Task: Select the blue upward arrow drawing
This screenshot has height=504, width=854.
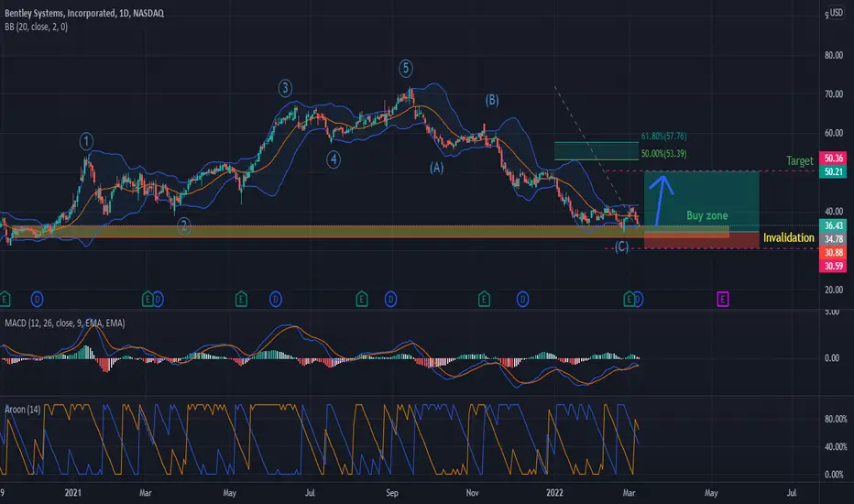Action: coord(662,200)
